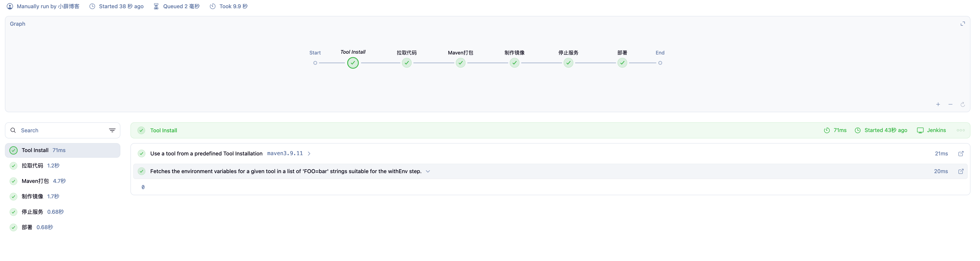Open log link for Fetches environment step
Viewport: 980px width, 261px height.
[x=960, y=171]
